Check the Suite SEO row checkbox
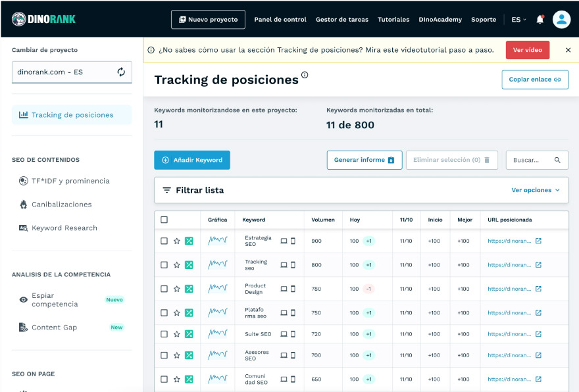The height and width of the screenshot is (392, 579). click(164, 334)
